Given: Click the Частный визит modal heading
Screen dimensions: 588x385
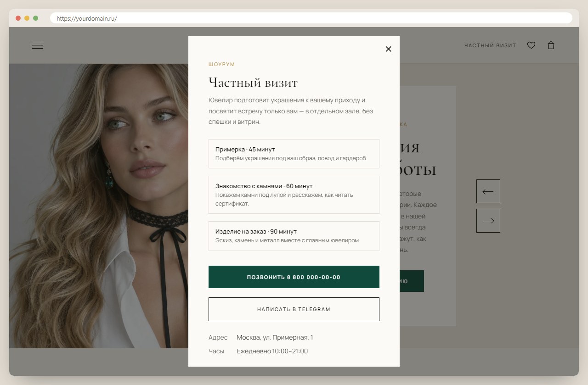Looking at the screenshot, I should coord(253,83).
